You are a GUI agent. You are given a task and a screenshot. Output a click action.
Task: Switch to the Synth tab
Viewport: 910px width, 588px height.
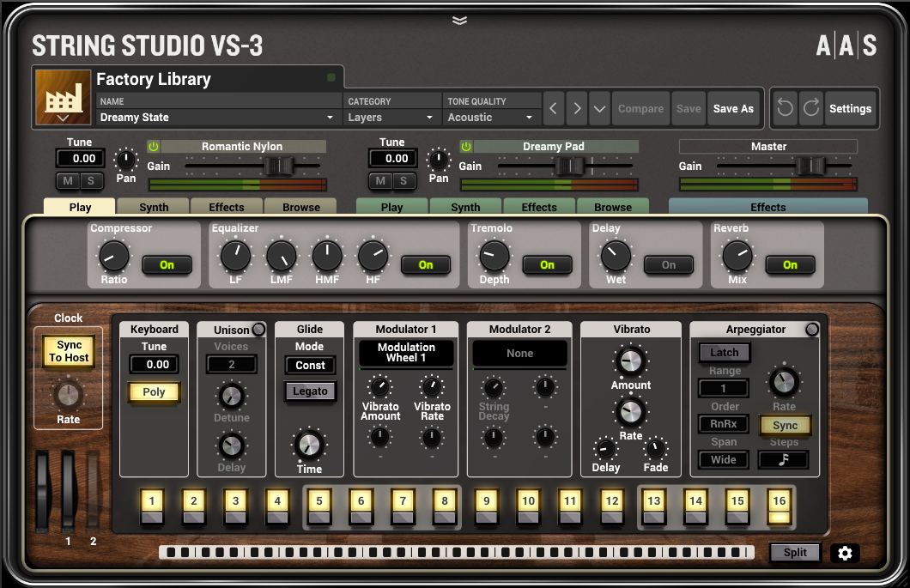[x=153, y=206]
